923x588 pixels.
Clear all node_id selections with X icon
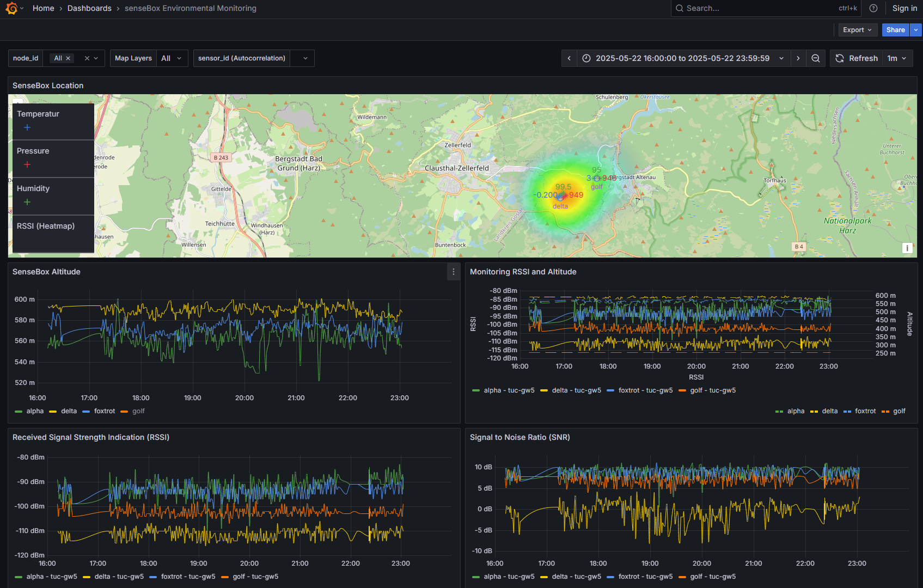[x=87, y=58]
